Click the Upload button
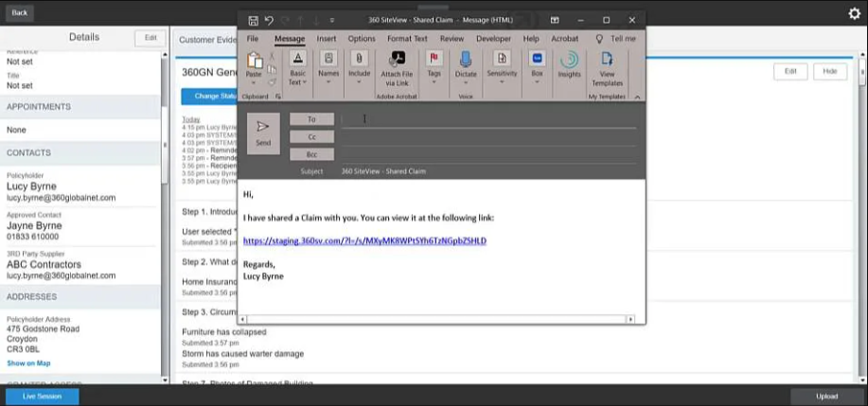868x406 pixels. coord(826,396)
